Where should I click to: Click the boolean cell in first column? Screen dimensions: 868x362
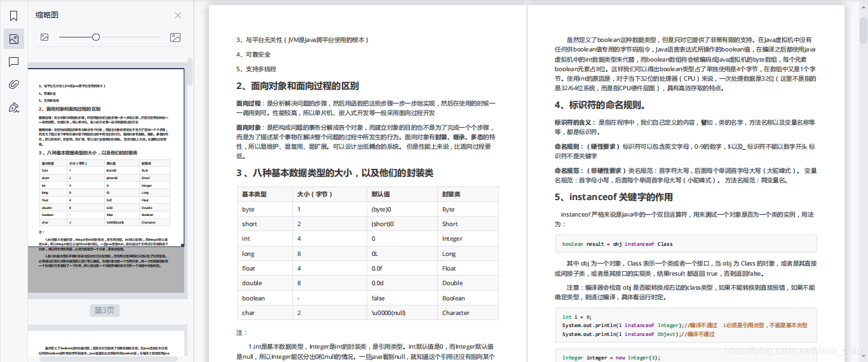(254, 298)
